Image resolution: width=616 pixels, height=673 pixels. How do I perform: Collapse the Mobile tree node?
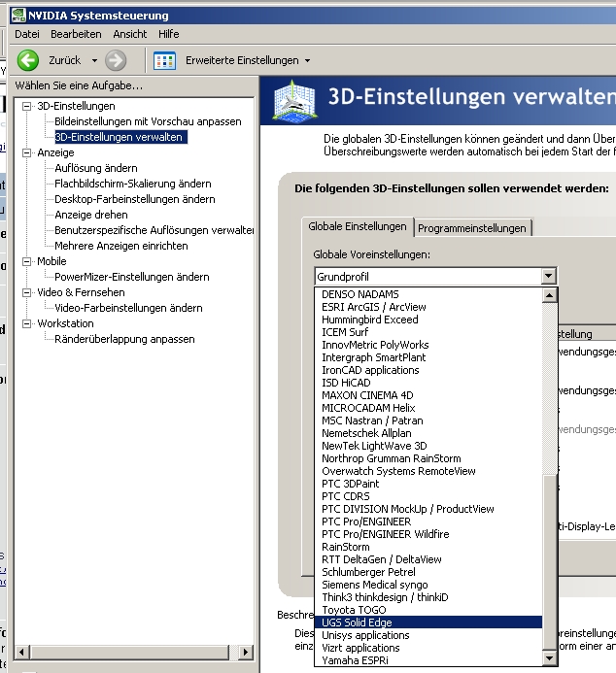pyautogui.click(x=26, y=261)
